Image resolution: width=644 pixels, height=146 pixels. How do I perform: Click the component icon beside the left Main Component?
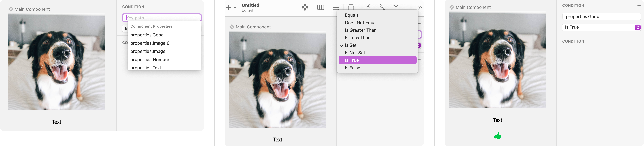(11, 9)
